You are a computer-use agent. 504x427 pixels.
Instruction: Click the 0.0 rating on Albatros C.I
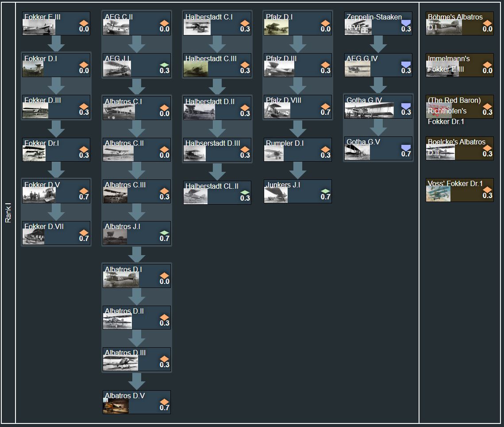(x=164, y=113)
